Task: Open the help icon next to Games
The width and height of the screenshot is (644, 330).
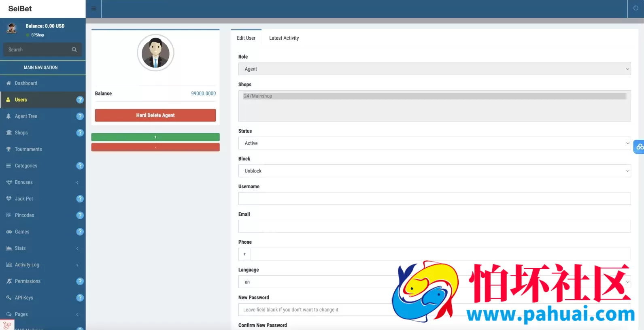Action: 80,232
